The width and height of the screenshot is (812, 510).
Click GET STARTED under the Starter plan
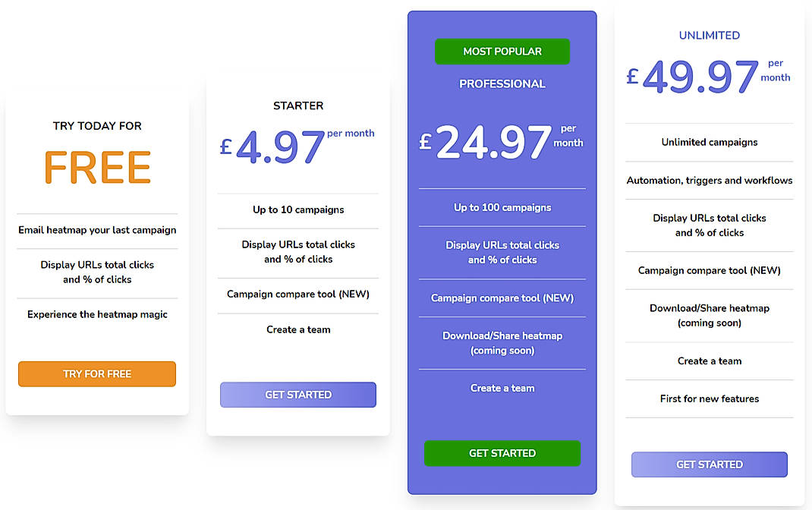(297, 395)
